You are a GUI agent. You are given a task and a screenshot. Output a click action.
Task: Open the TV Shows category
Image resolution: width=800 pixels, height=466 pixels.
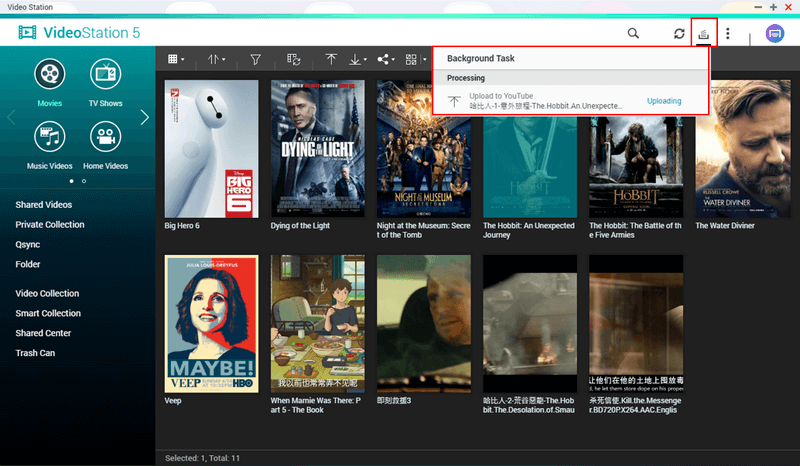coord(105,83)
